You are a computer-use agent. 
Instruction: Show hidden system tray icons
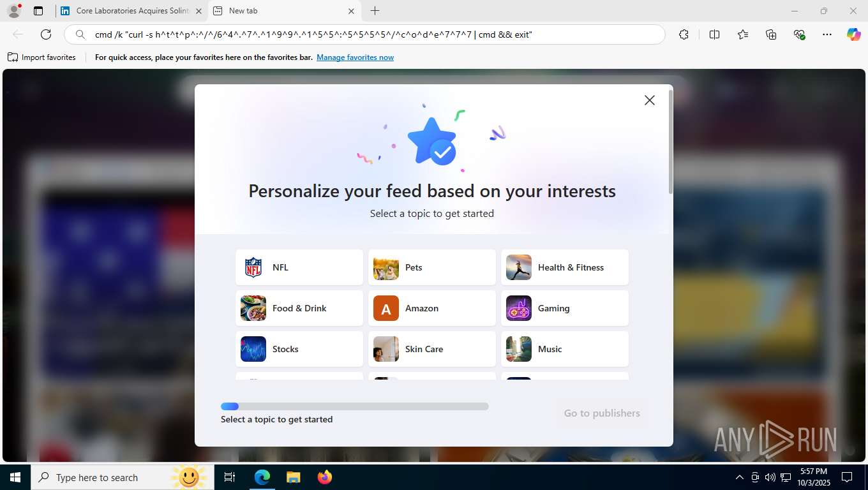tap(740, 477)
